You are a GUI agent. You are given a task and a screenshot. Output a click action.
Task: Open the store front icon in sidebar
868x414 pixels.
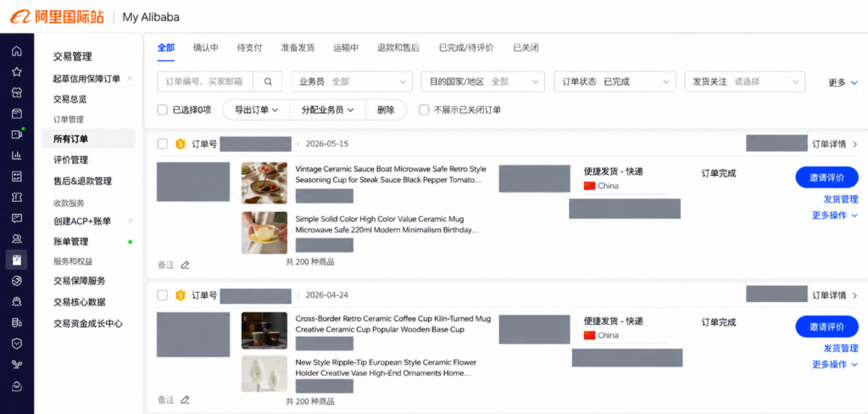coord(17,92)
